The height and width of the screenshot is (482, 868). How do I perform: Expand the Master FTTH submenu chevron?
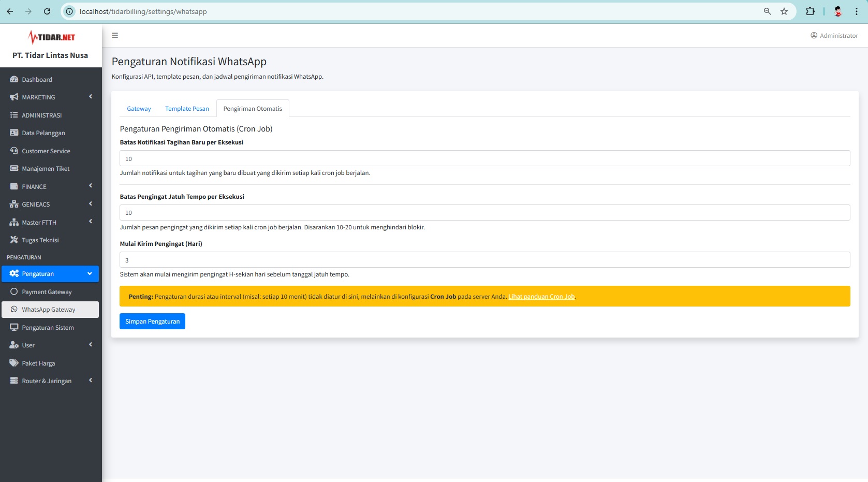coord(91,222)
